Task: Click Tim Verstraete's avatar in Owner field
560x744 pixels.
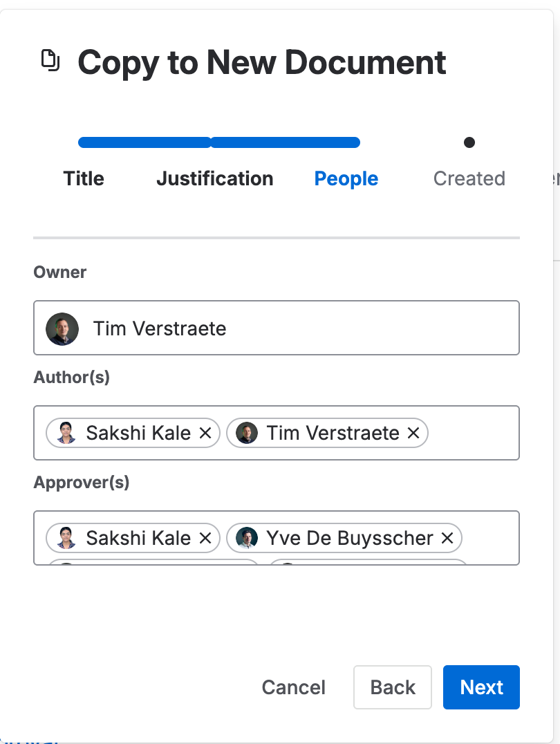Action: click(62, 328)
